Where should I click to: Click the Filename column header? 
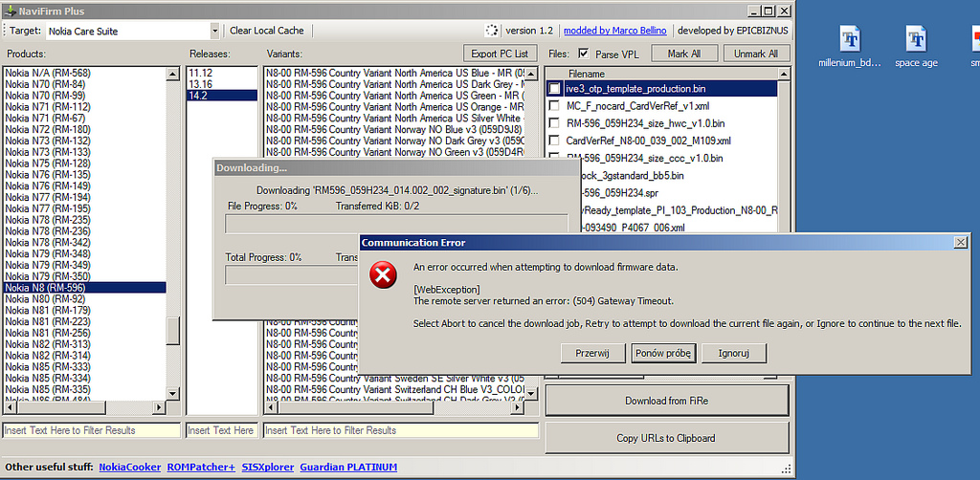coord(661,74)
